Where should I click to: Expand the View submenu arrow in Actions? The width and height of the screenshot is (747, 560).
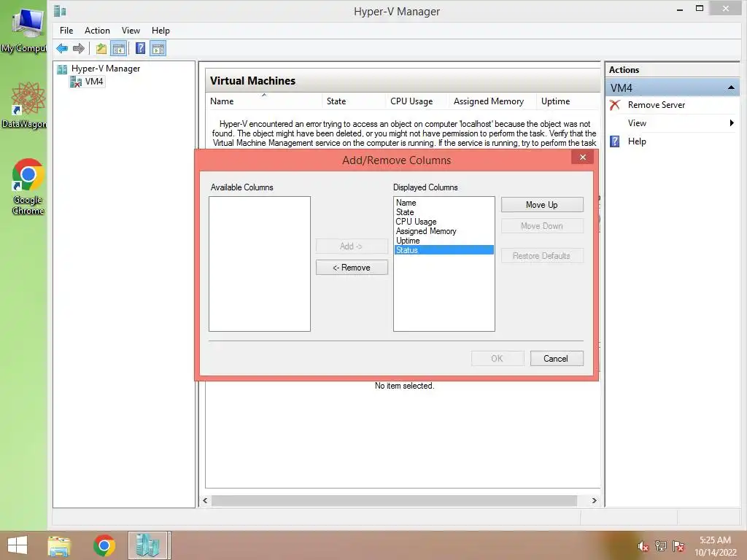coord(732,122)
